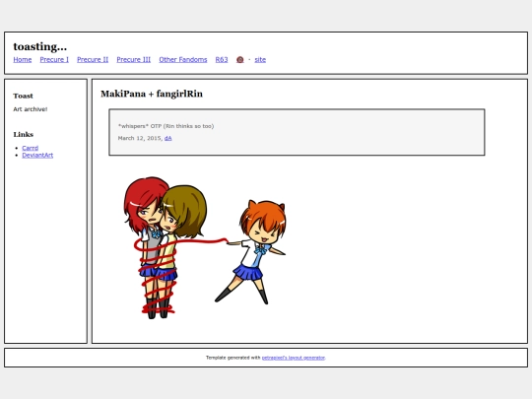Open the Other Fandoms section

pyautogui.click(x=183, y=60)
